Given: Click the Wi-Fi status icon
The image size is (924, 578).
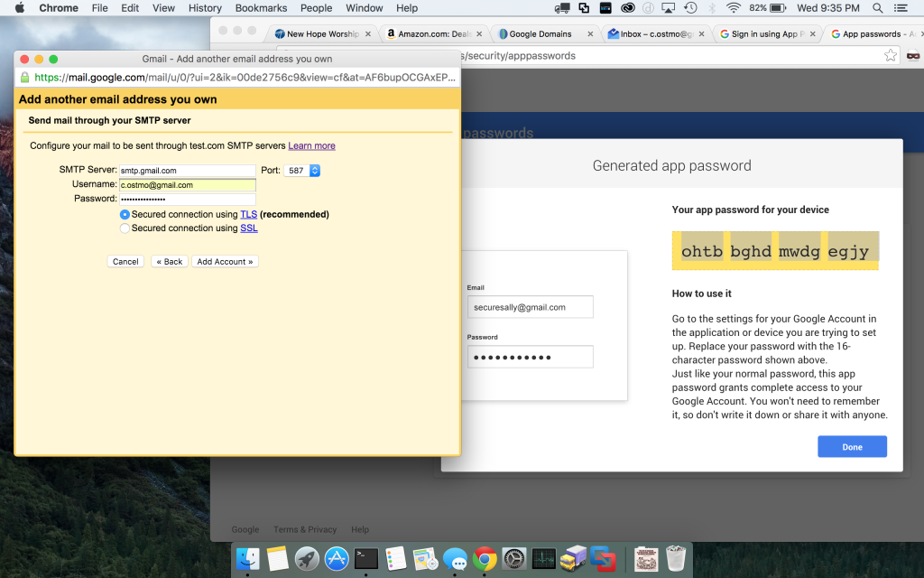Looking at the screenshot, I should [x=733, y=7].
